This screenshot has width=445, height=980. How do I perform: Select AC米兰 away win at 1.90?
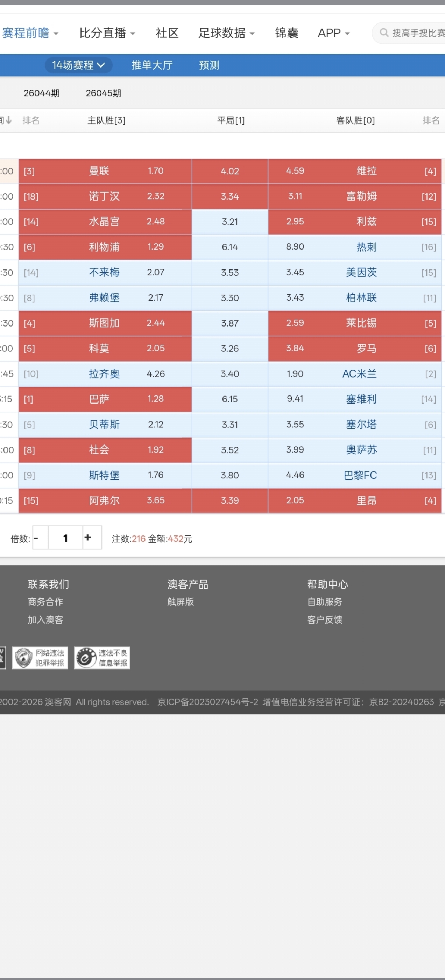(x=354, y=374)
